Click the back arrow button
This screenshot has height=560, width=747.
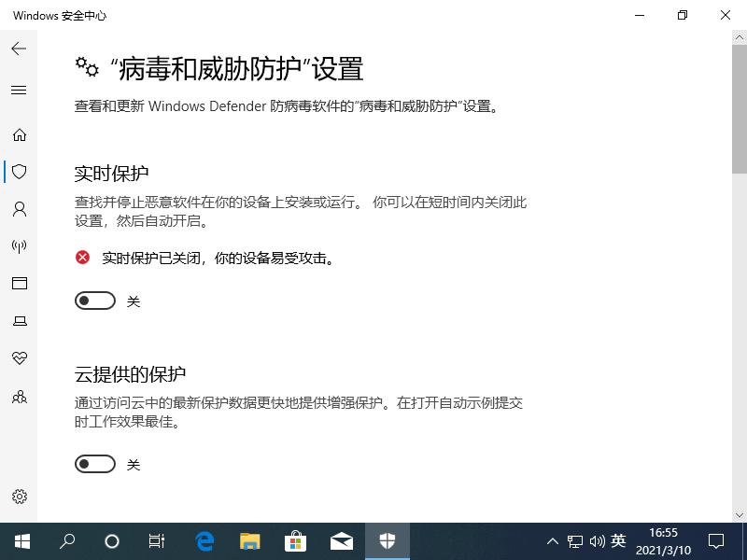click(19, 49)
